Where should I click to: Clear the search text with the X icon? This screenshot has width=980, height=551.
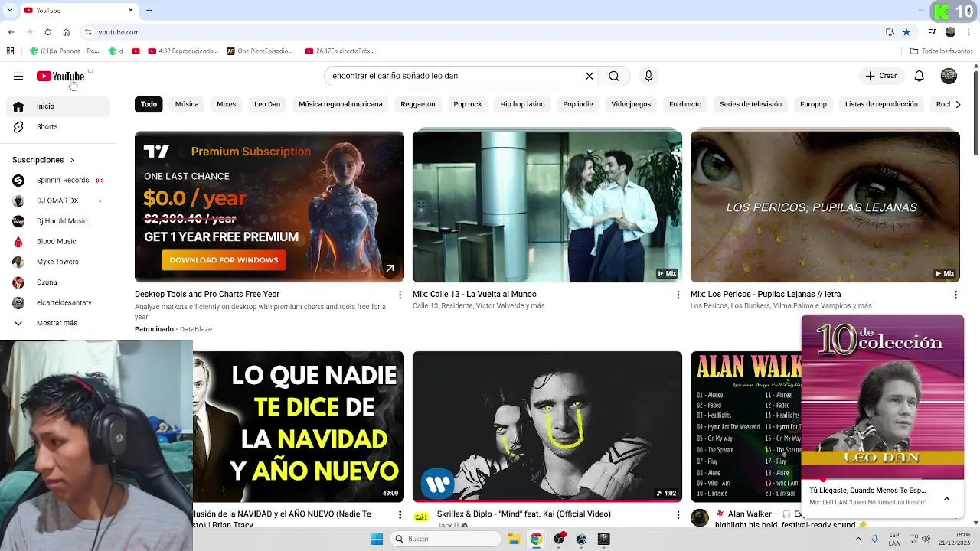(x=590, y=76)
